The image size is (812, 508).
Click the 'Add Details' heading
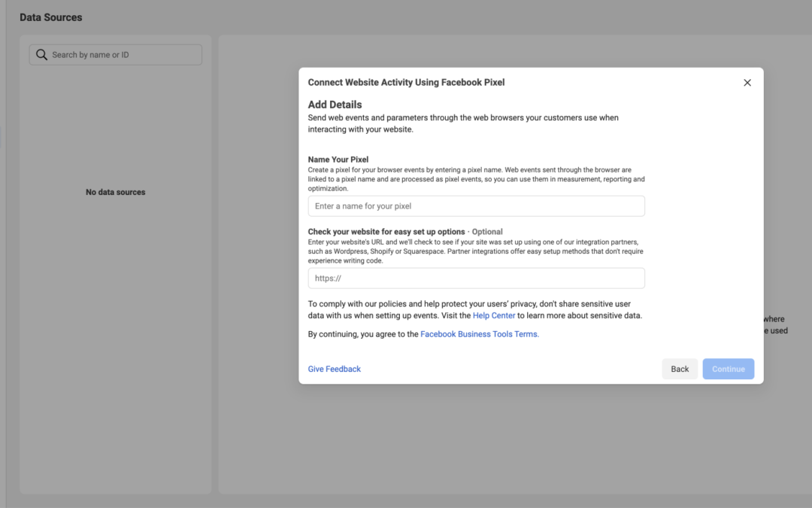pyautogui.click(x=335, y=104)
